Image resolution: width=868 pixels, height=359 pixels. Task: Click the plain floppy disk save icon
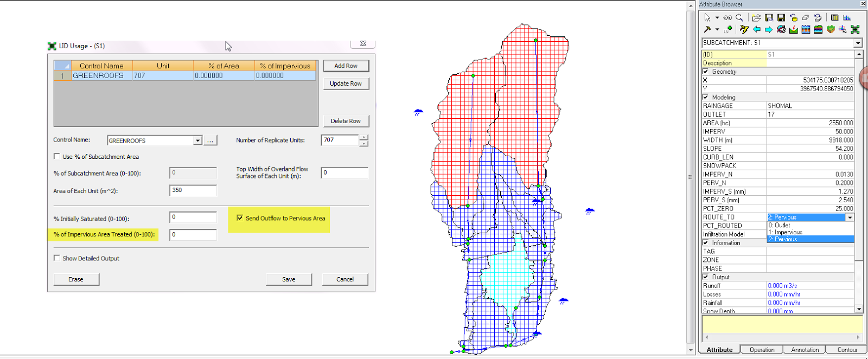(x=781, y=18)
